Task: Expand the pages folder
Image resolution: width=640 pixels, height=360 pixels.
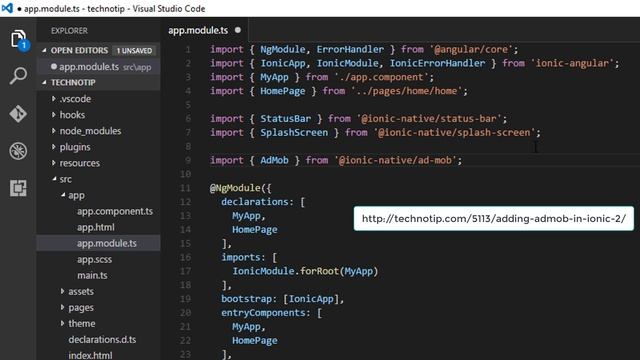Action: pyautogui.click(x=62, y=307)
